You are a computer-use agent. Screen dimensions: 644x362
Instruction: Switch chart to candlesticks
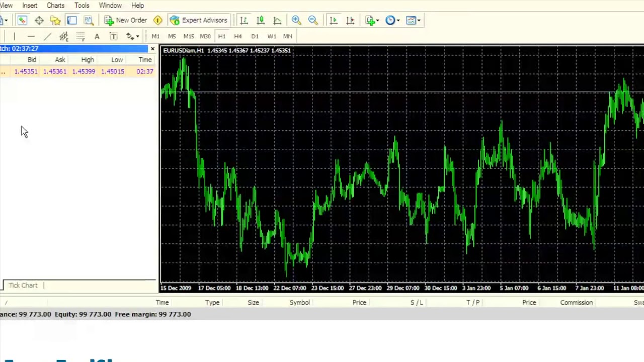pos(261,20)
